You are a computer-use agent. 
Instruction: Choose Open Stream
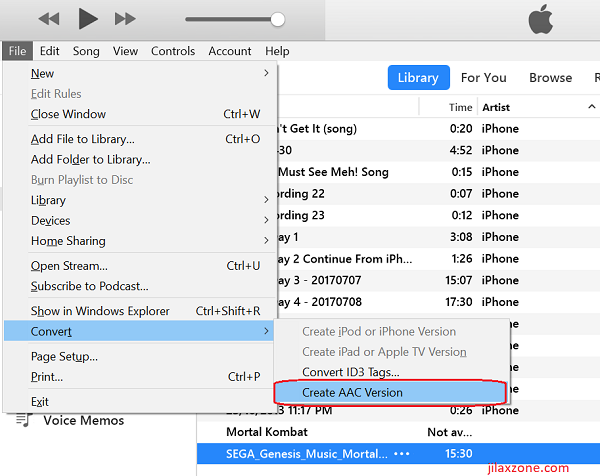140,266
